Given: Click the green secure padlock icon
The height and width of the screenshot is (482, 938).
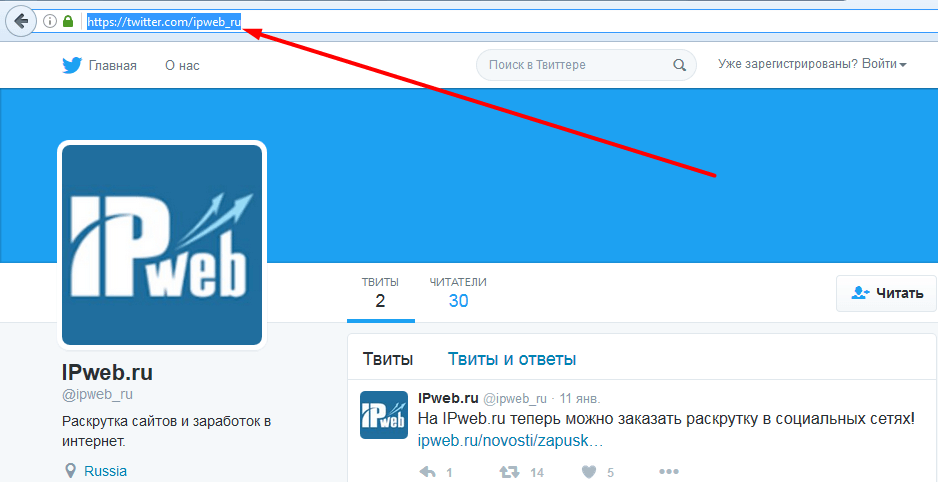Looking at the screenshot, I should click(x=68, y=21).
